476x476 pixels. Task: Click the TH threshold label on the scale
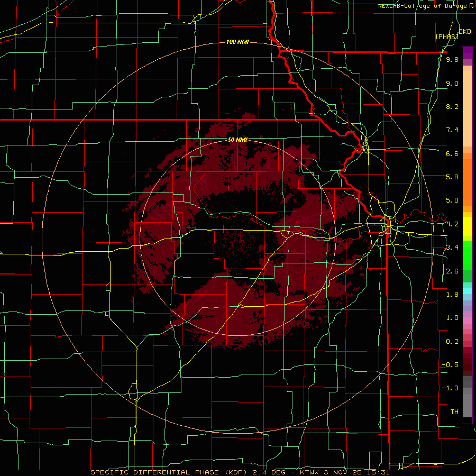coord(454,412)
